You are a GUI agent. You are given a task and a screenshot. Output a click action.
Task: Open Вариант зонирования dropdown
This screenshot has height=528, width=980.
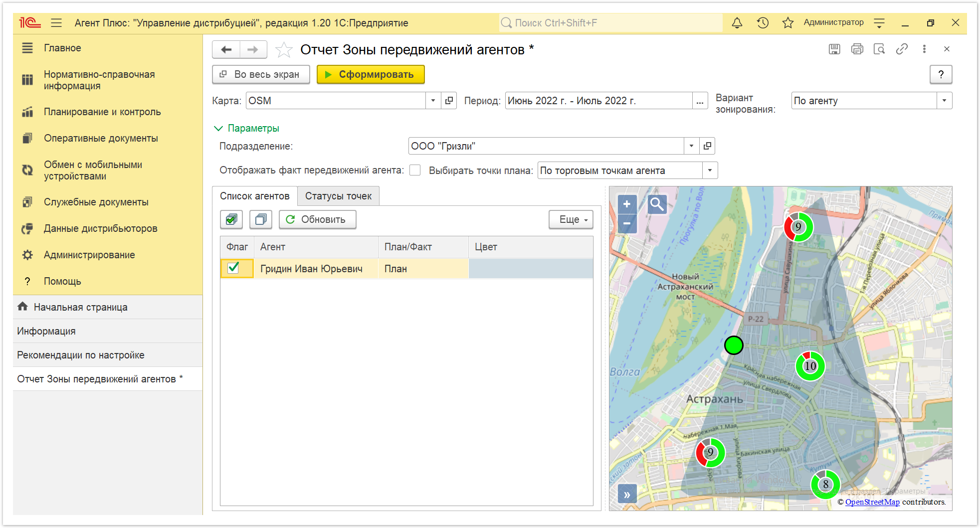(944, 101)
